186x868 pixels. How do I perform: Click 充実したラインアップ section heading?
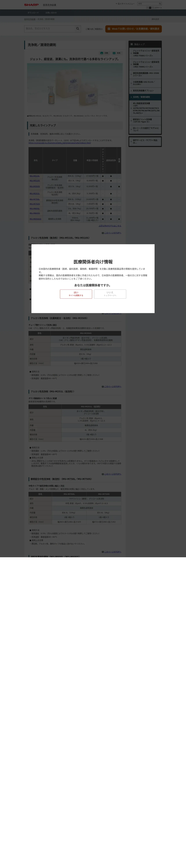[x=43, y=125]
